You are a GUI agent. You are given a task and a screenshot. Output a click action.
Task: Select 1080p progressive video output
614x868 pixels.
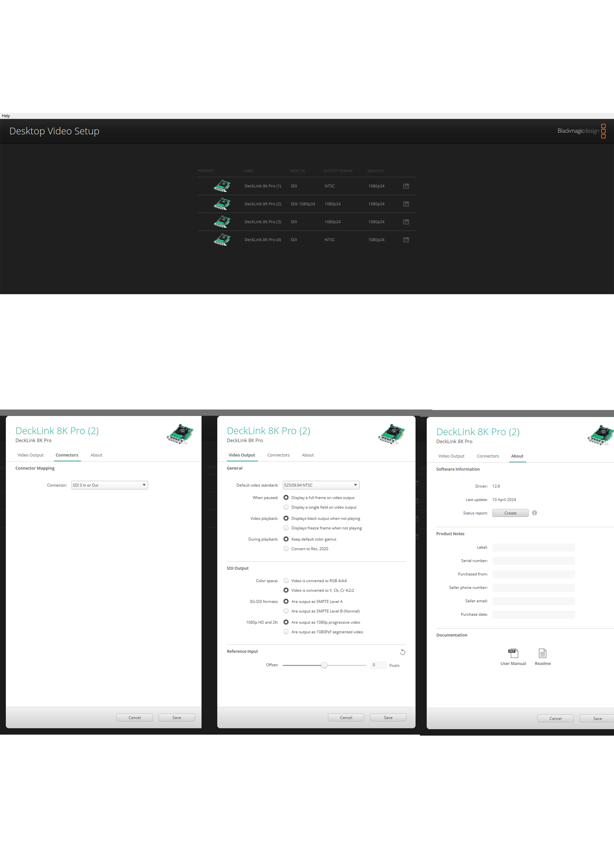coord(286,622)
